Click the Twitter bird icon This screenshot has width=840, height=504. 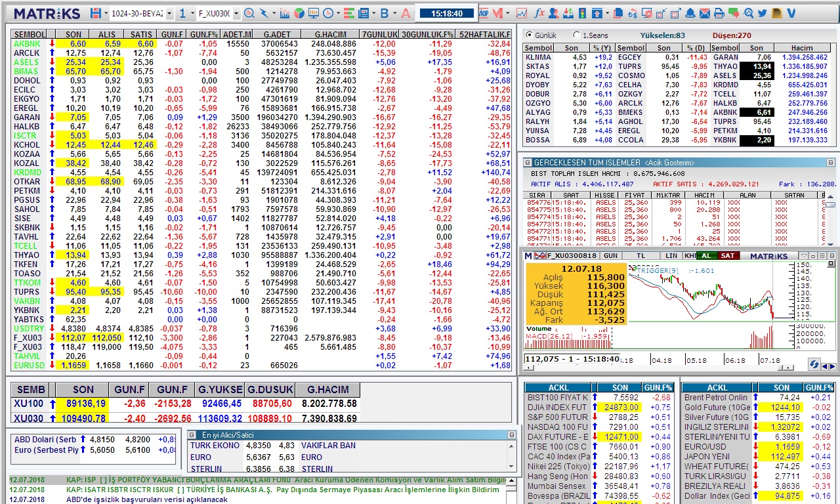[763, 13]
